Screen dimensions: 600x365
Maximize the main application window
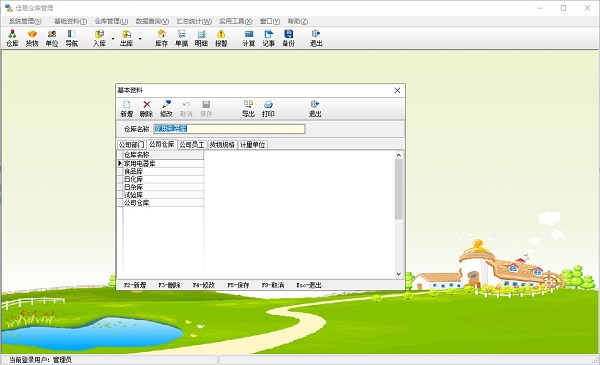[563, 8]
